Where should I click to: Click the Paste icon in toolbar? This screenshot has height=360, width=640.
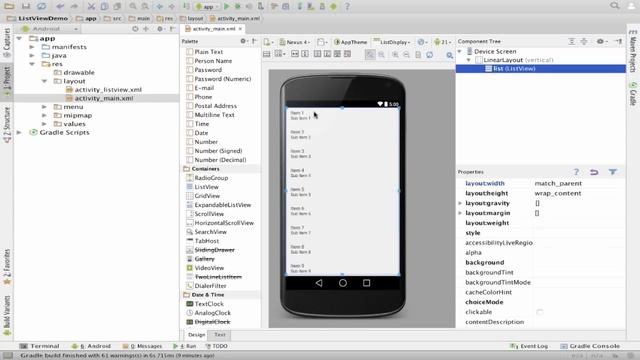118,6
